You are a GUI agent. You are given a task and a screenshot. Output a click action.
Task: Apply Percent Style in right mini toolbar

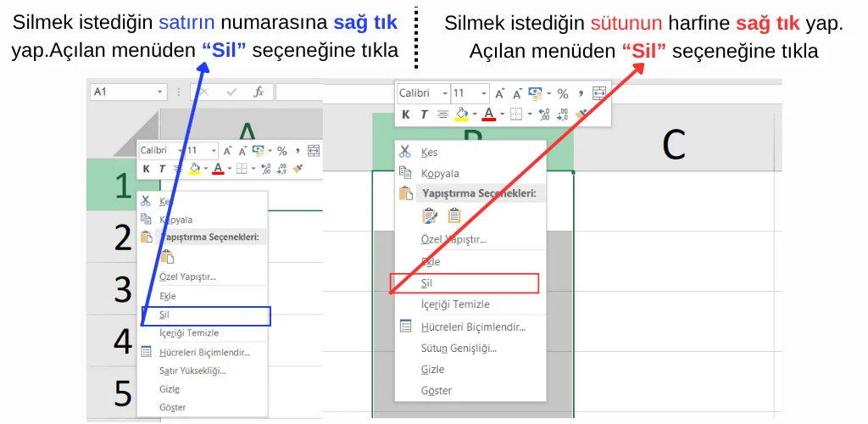coord(563,93)
